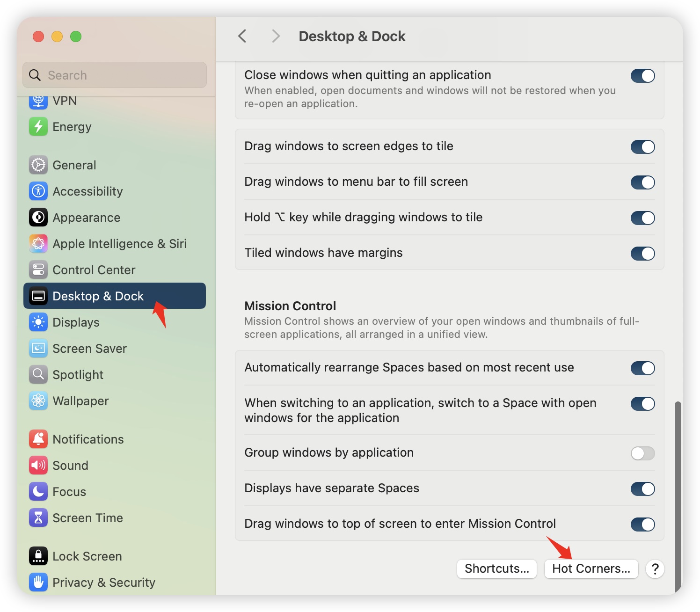Click the General gear icon
The image size is (700, 612).
click(x=38, y=165)
